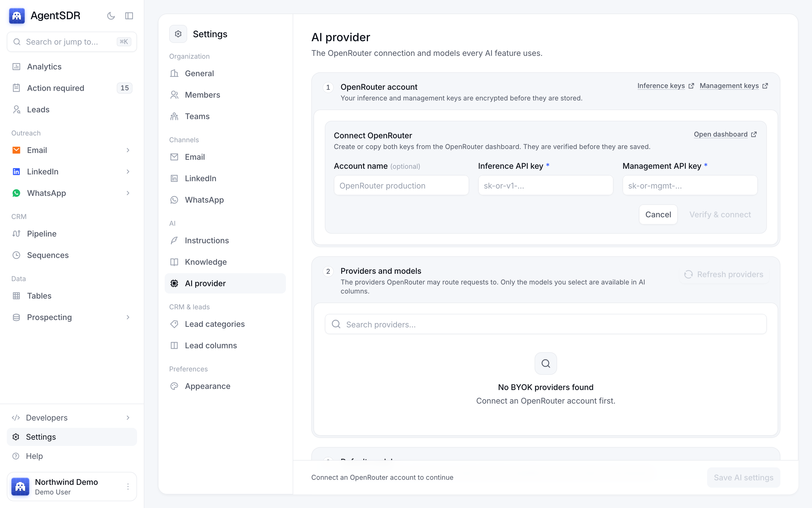
Task: Focus the Management API key field
Action: 690,185
